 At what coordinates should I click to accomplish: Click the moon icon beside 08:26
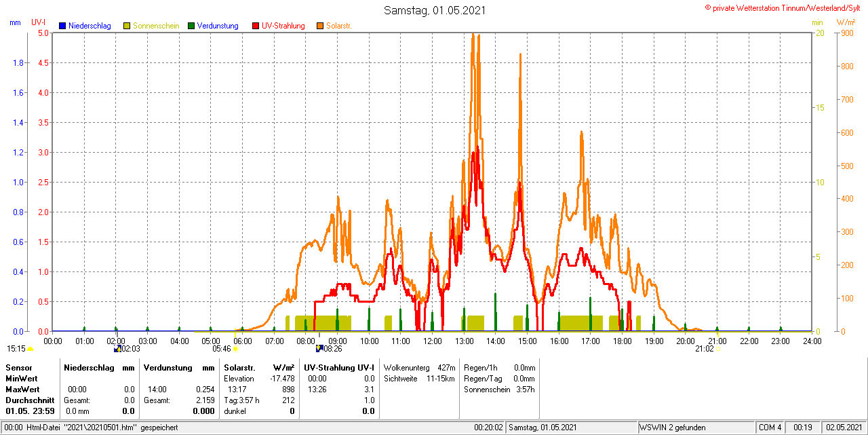point(319,349)
